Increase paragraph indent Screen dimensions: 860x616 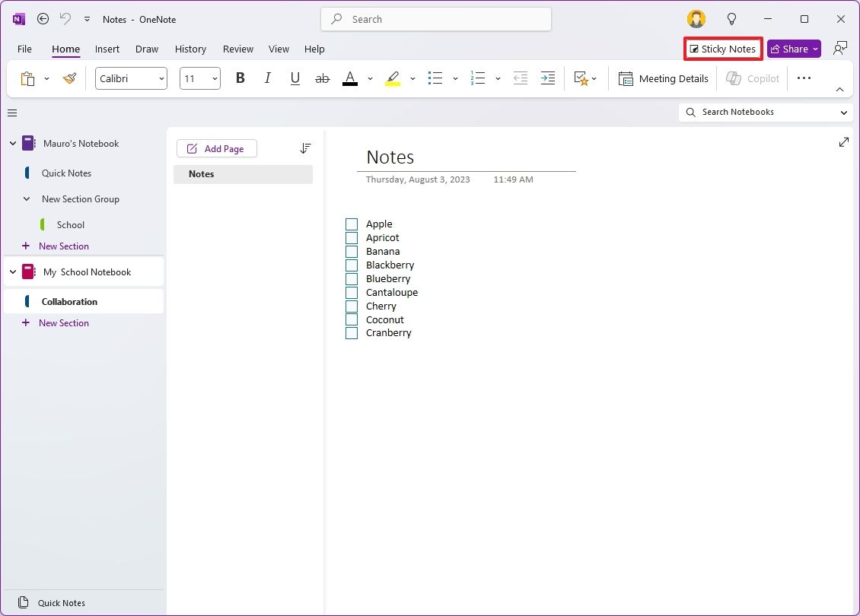pos(548,78)
